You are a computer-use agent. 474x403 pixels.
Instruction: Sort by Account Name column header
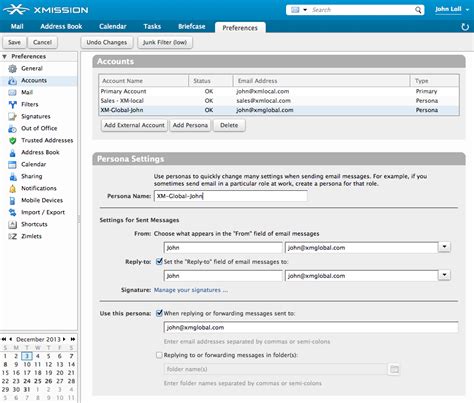(144, 81)
